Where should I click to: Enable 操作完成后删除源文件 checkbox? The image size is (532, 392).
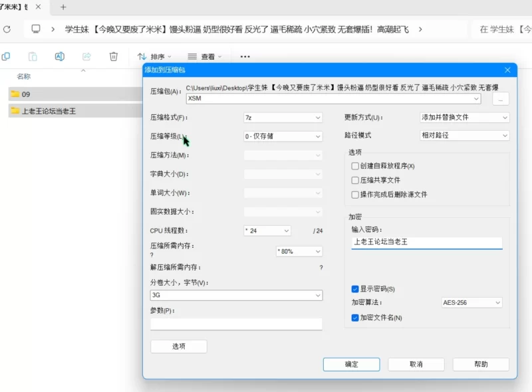point(355,195)
